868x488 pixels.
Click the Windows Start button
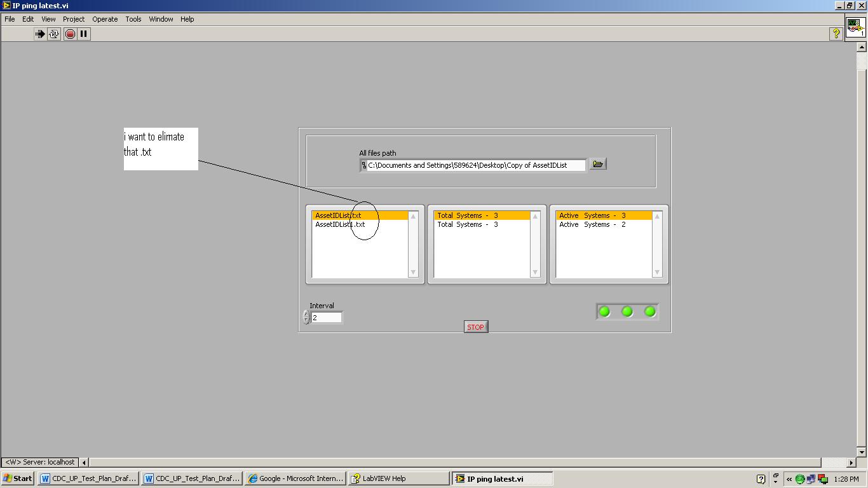pos(18,478)
